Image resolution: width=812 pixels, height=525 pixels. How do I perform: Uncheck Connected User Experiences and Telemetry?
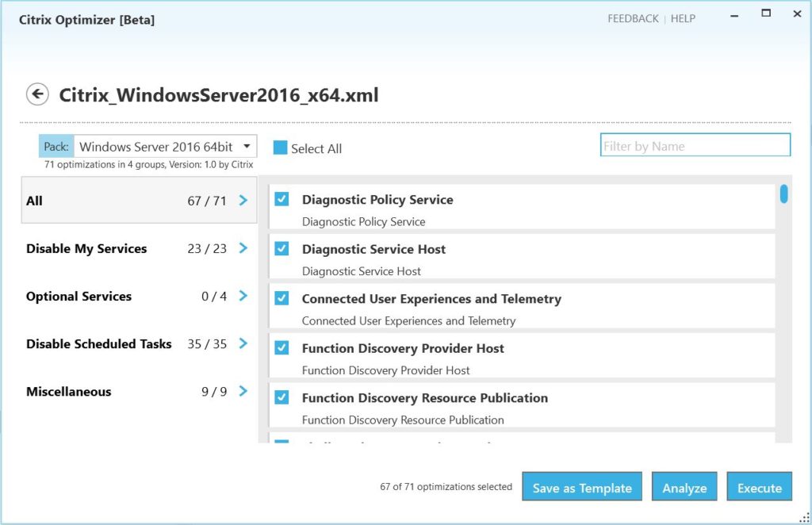(282, 298)
